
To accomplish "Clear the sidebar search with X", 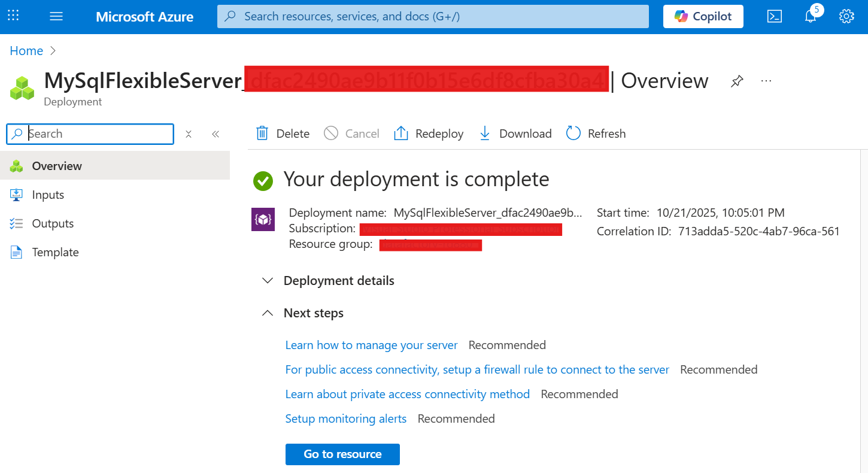I will [189, 134].
